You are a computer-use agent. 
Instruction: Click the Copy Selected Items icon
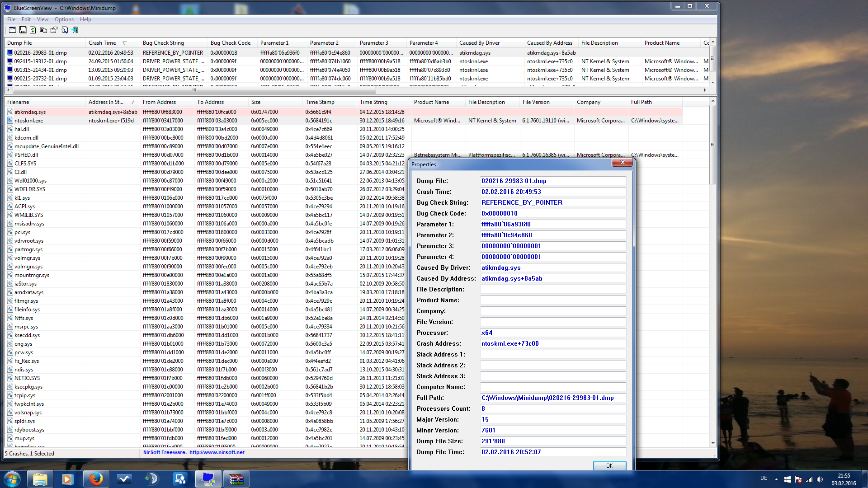point(43,30)
